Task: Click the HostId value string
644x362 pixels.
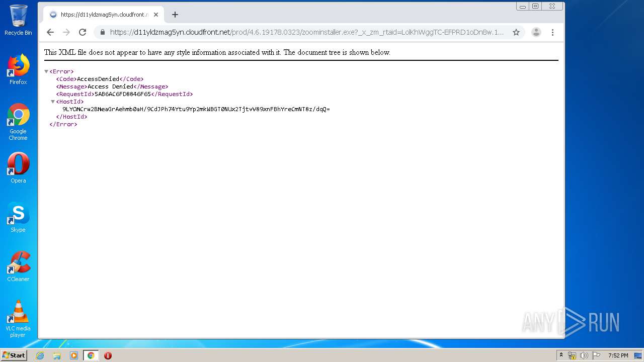Action: (x=196, y=109)
